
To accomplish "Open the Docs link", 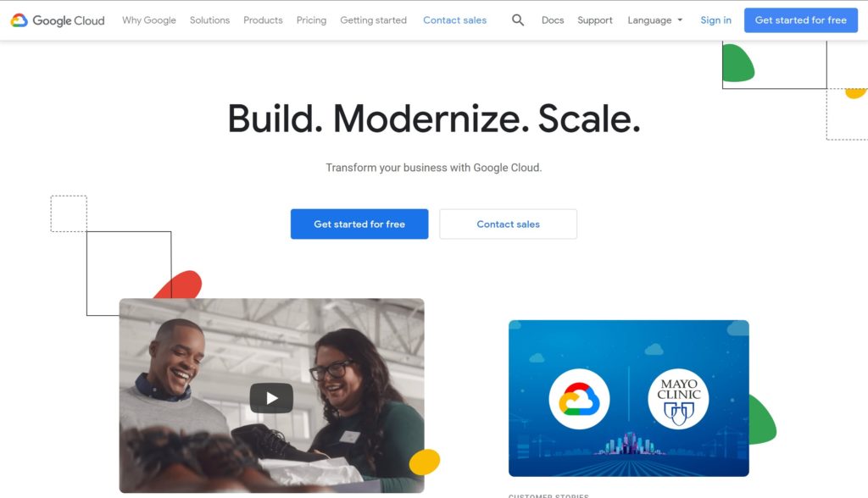I will pos(553,20).
